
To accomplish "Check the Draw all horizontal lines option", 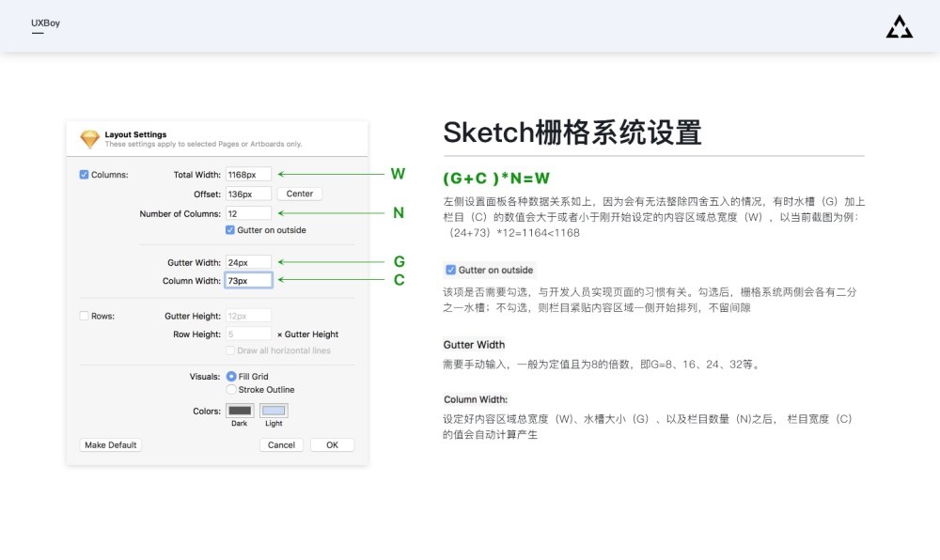I will (230, 350).
